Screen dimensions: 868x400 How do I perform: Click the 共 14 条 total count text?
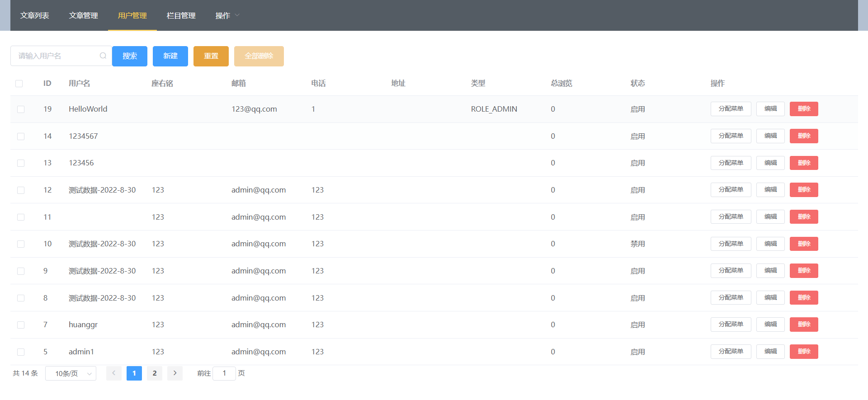pos(25,373)
